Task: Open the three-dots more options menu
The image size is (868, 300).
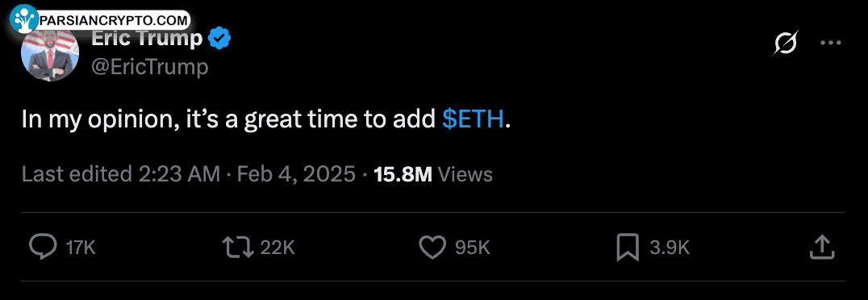Action: pos(830,43)
